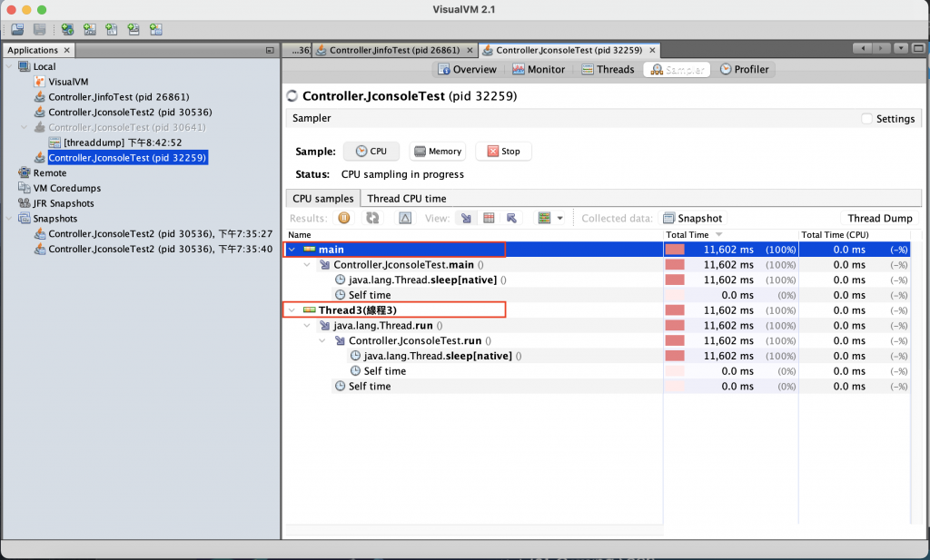Close the Applications panel tab
930x560 pixels.
click(x=67, y=50)
